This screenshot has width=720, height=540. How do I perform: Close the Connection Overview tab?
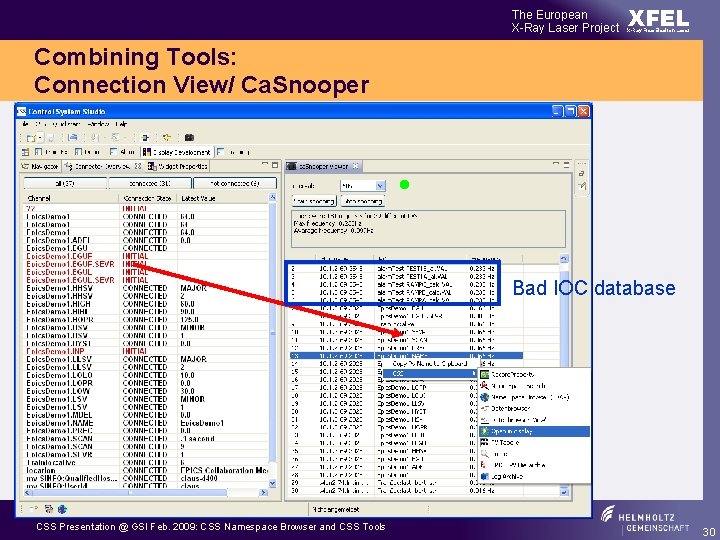(138, 166)
